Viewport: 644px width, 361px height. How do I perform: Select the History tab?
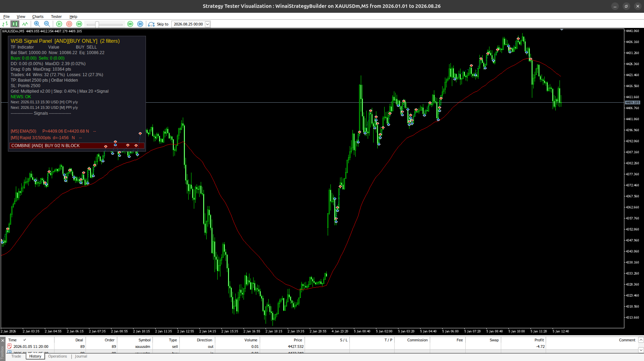pyautogui.click(x=35, y=356)
